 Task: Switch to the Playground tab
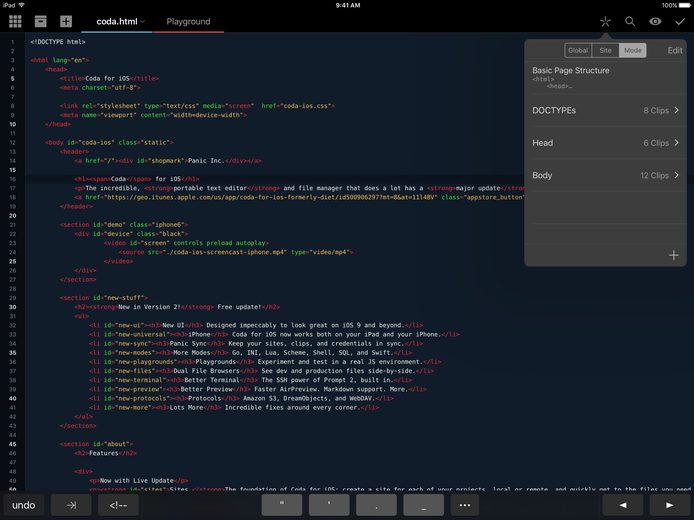point(188,22)
